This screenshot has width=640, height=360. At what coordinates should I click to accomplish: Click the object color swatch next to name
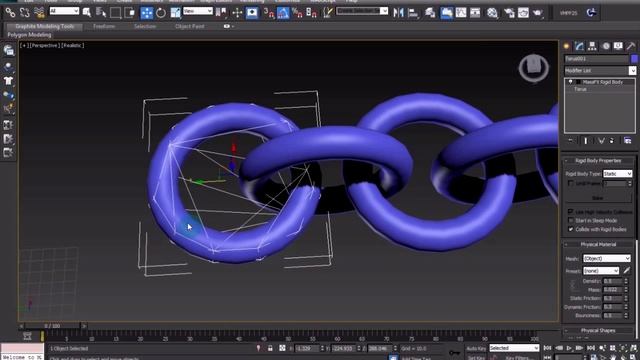tap(634, 59)
